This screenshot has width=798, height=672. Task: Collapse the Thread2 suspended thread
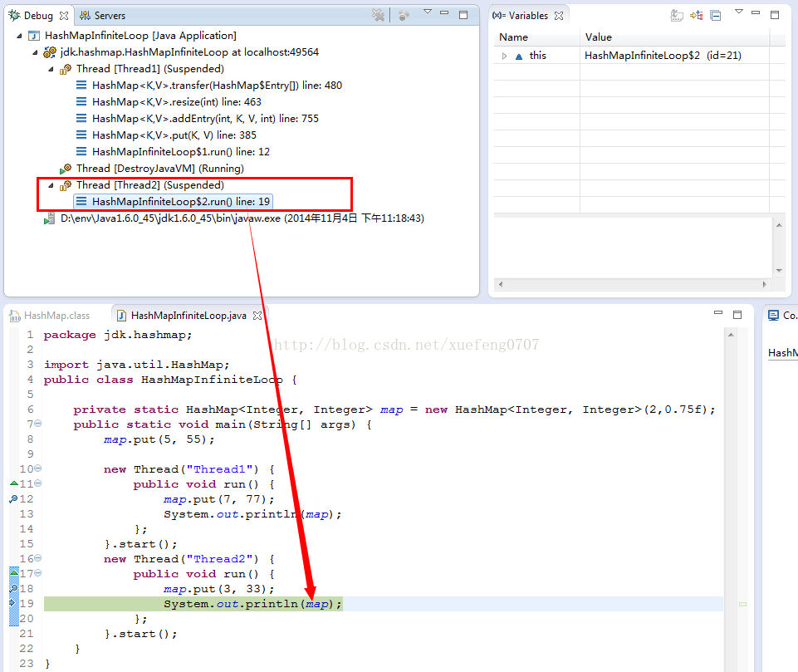(x=51, y=185)
